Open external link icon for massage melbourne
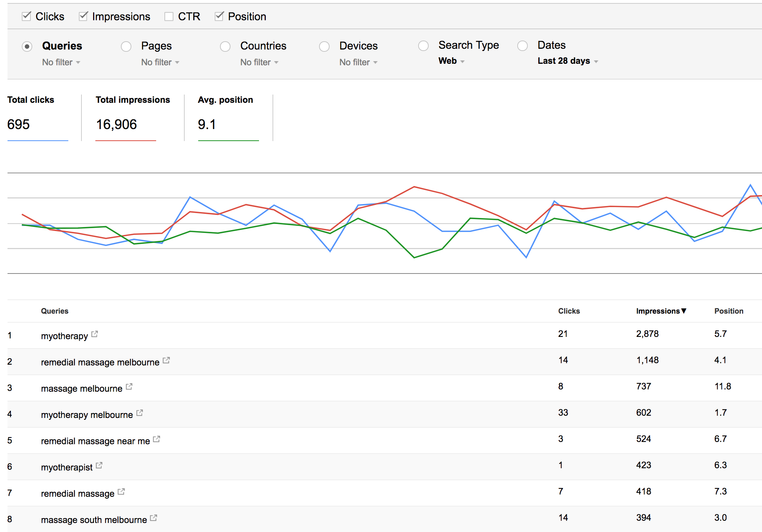 point(129,386)
